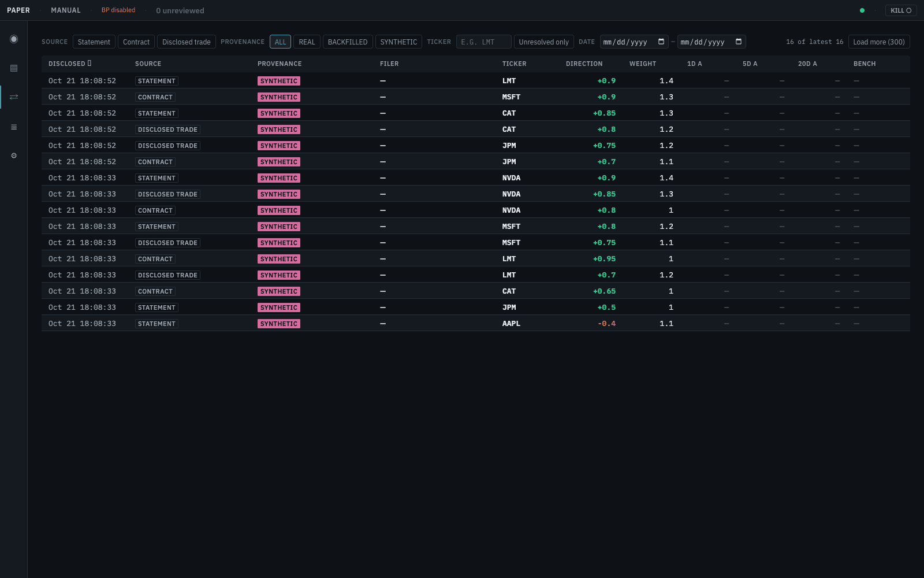The height and width of the screenshot is (578, 924).
Task: Open calendar picker for start date
Action: 661,42
